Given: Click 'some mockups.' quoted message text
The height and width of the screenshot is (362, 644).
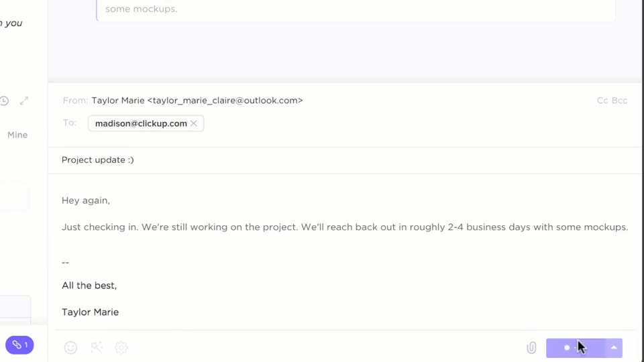Looking at the screenshot, I should (x=142, y=9).
